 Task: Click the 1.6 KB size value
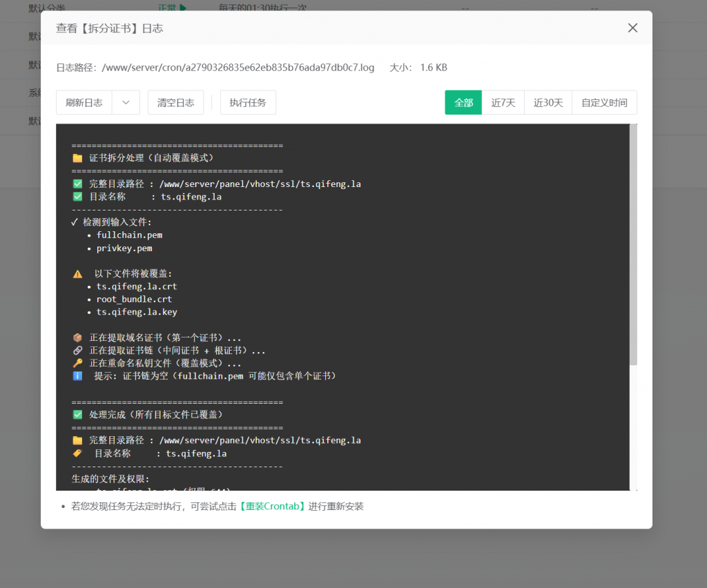tap(434, 68)
